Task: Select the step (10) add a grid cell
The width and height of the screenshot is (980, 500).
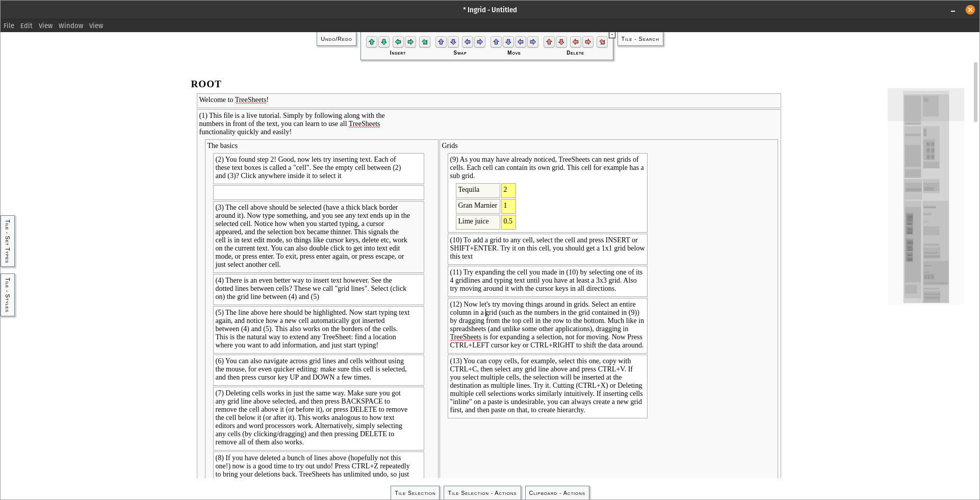Action: coord(547,248)
